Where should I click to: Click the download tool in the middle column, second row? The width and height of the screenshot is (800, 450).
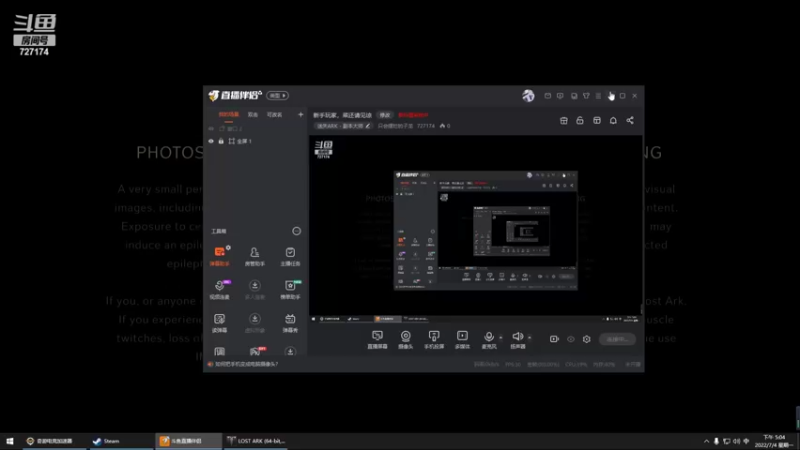[x=255, y=289]
